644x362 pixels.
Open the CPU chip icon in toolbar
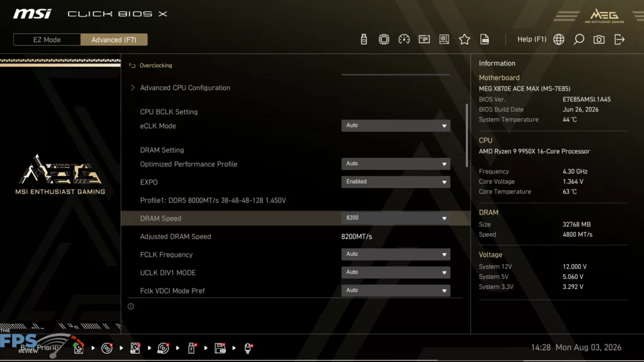(x=384, y=40)
